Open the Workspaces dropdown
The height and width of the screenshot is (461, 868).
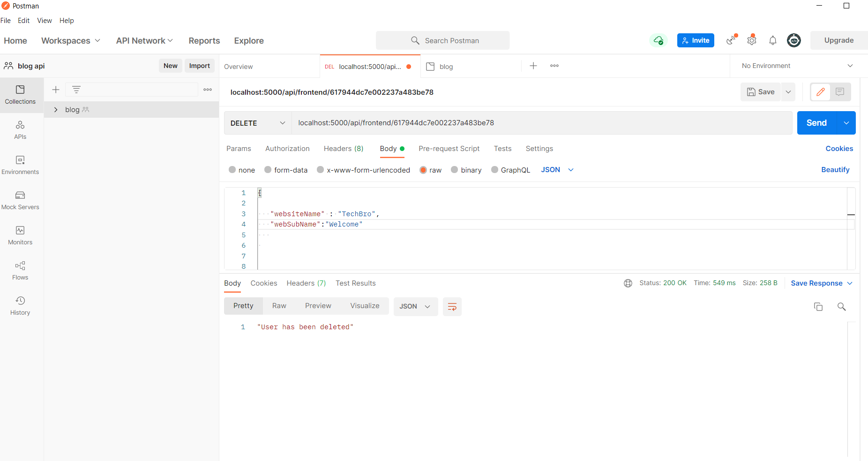point(71,41)
